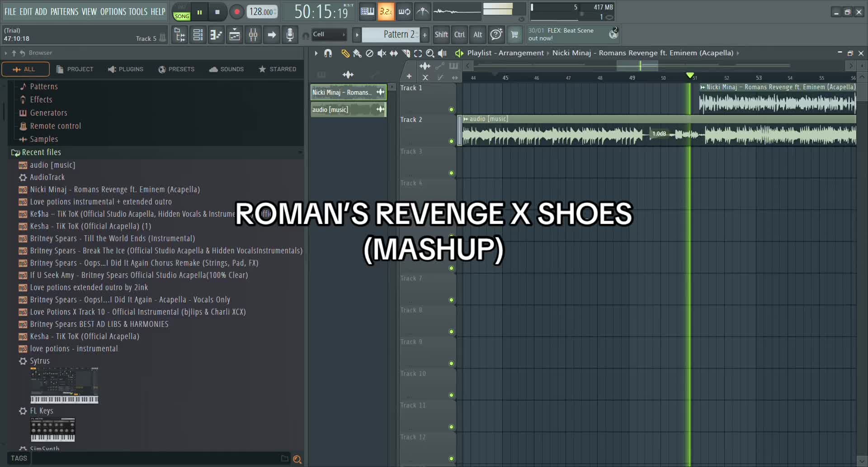Open the help question mark icon
Image resolution: width=868 pixels, height=467 pixels.
pos(496,34)
